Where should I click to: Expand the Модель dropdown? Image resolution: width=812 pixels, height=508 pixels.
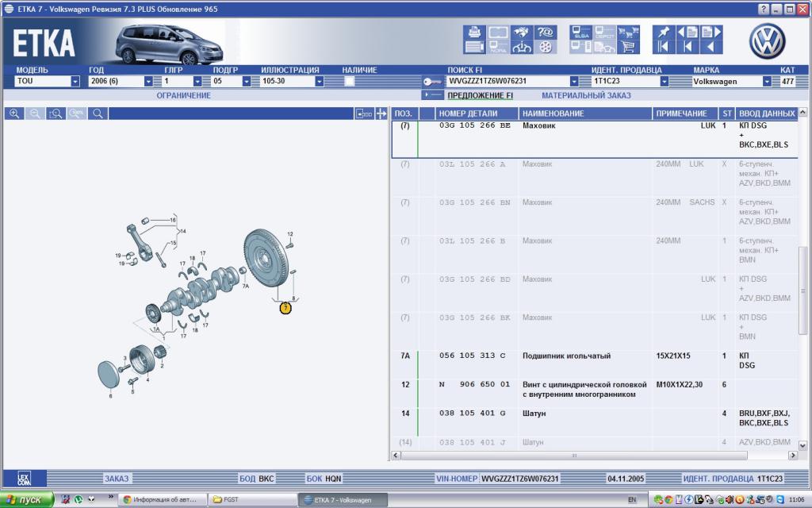[x=75, y=82]
